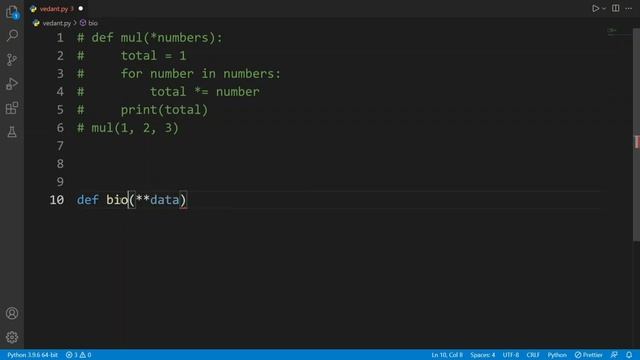The width and height of the screenshot is (640, 360).
Task: Open the feedback icon in status bar
Action: (x=614, y=355)
